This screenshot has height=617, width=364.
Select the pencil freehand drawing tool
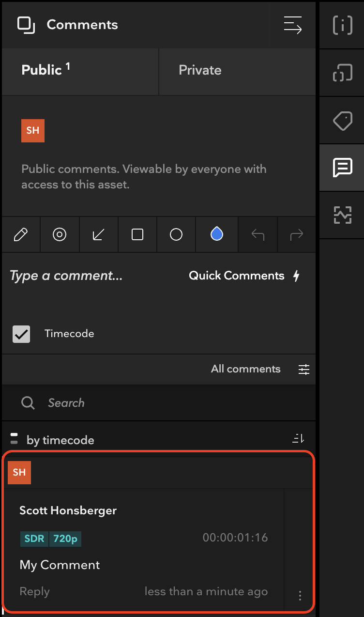[x=21, y=235]
